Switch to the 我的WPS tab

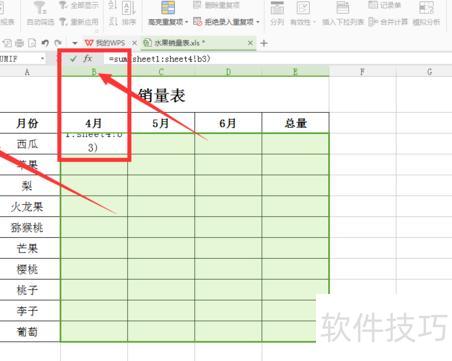tap(105, 43)
